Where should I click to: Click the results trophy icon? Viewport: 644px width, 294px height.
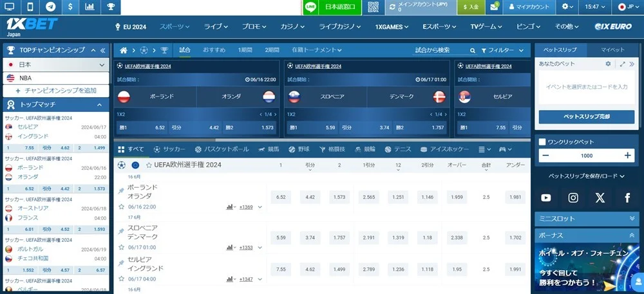click(111, 7)
